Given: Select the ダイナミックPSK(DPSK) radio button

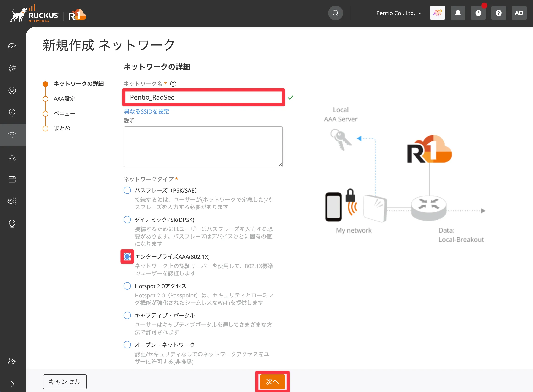Looking at the screenshot, I should pyautogui.click(x=127, y=220).
